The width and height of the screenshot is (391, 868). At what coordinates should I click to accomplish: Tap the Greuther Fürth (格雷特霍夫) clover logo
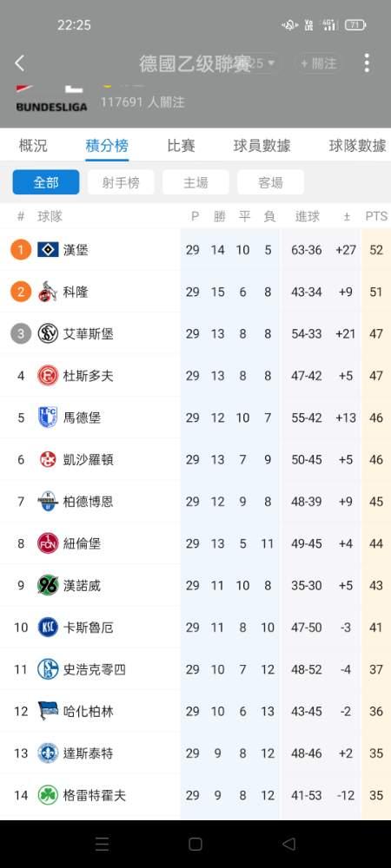point(48,795)
